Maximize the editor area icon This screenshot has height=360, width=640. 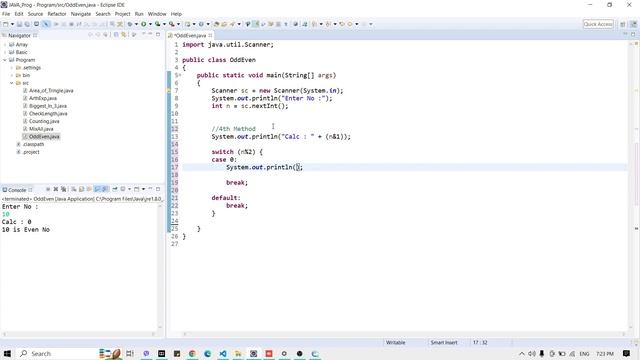click(x=633, y=35)
